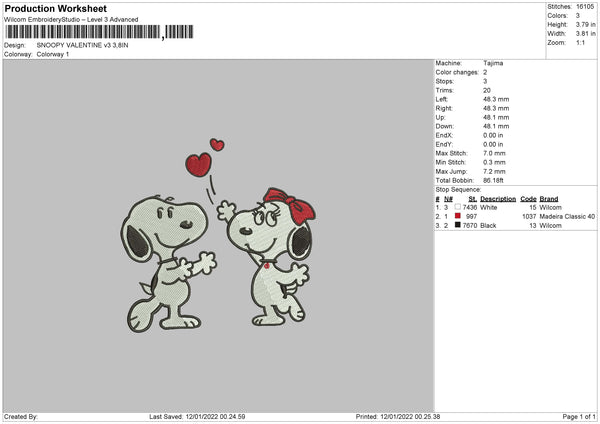Click the Min Stitch value '0.3 mm'

[494, 162]
